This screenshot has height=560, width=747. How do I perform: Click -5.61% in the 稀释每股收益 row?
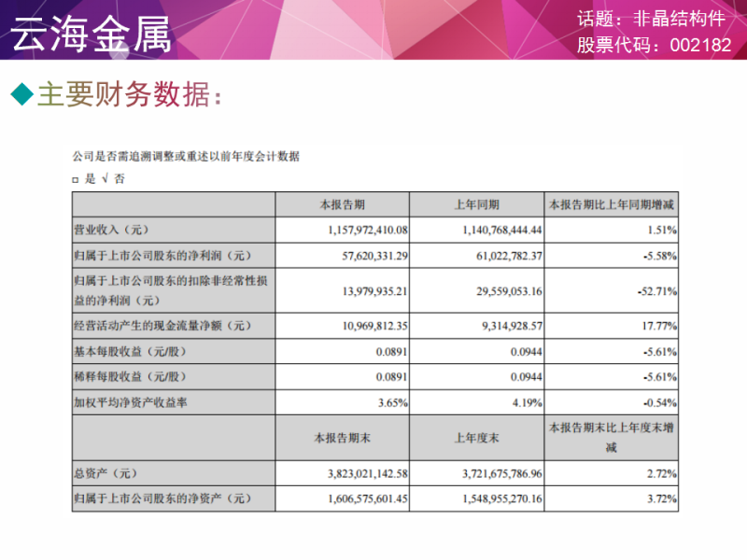[x=660, y=377]
